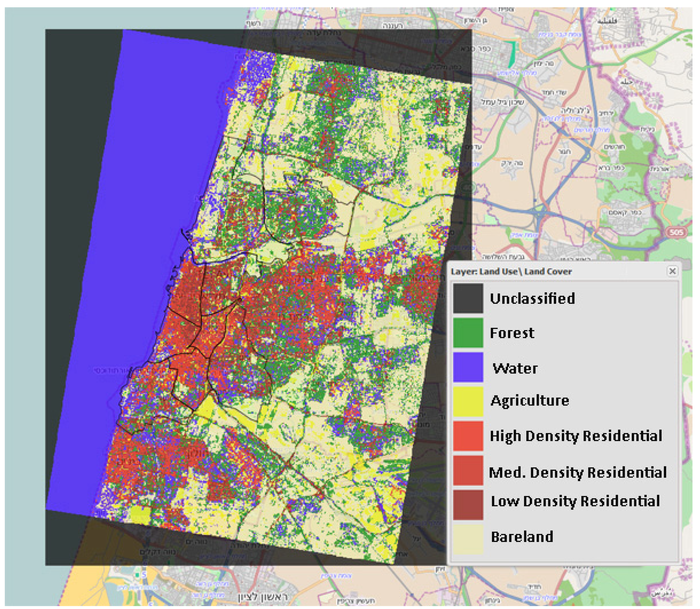Click the Forest green legend swatch
The image size is (700, 609).
coord(468,333)
